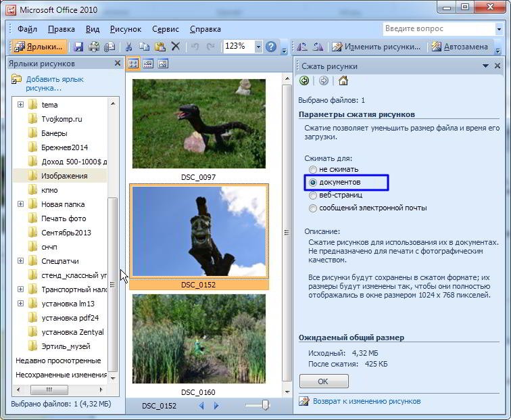Click the Cut scissors icon
This screenshot has width=511, height=420.
point(128,47)
